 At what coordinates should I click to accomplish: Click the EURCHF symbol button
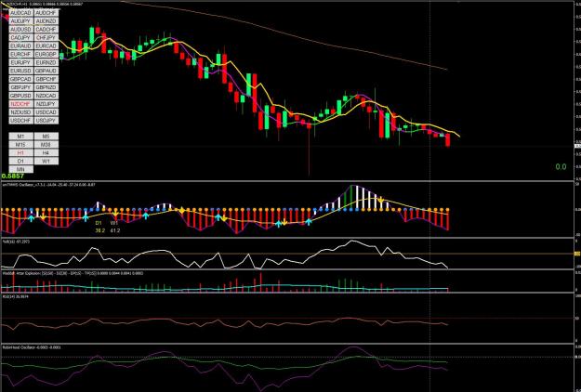pos(20,55)
